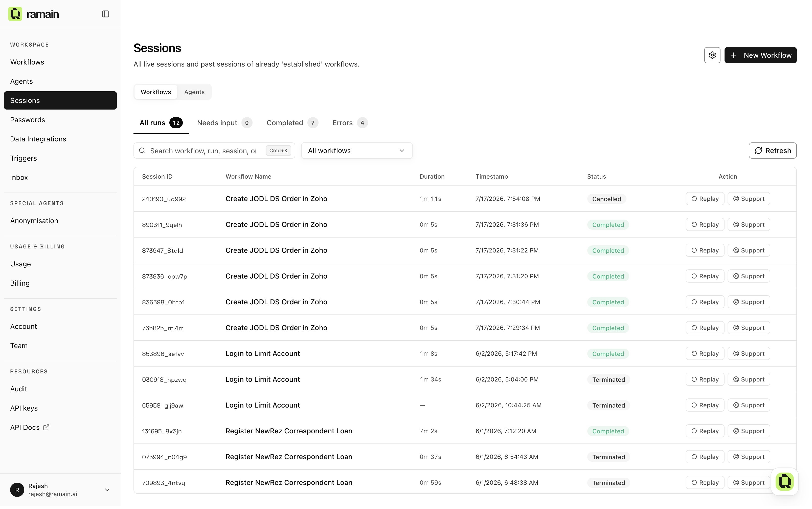This screenshot has height=509, width=812.
Task: Select the All runs tab
Action: coord(161,123)
